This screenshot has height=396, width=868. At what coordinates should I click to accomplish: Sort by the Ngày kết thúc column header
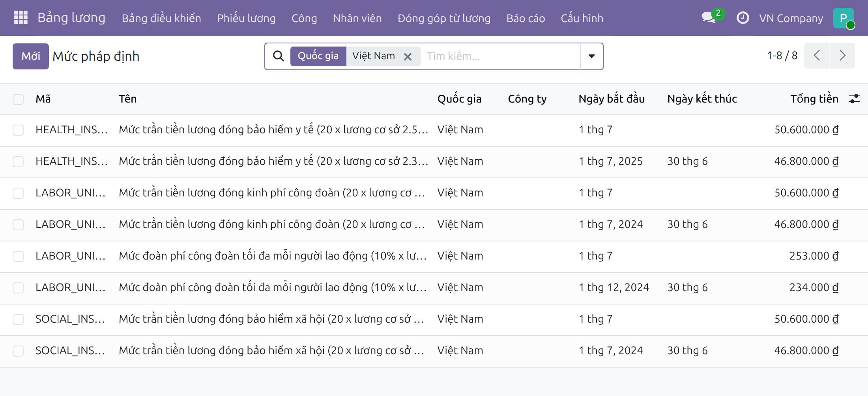(702, 99)
